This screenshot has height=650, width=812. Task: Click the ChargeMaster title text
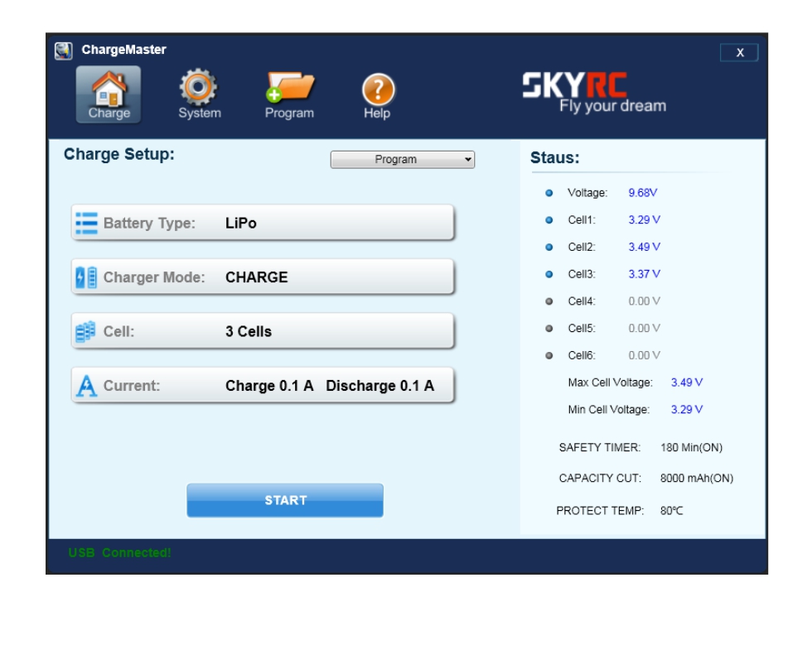(123, 50)
